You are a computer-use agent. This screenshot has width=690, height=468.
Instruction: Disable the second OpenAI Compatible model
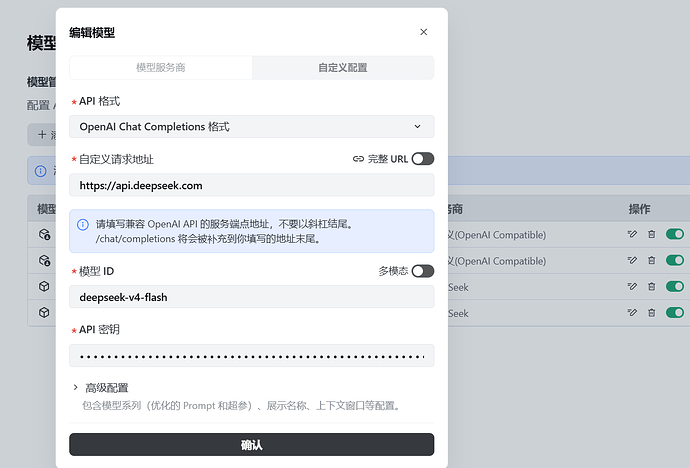click(x=675, y=260)
